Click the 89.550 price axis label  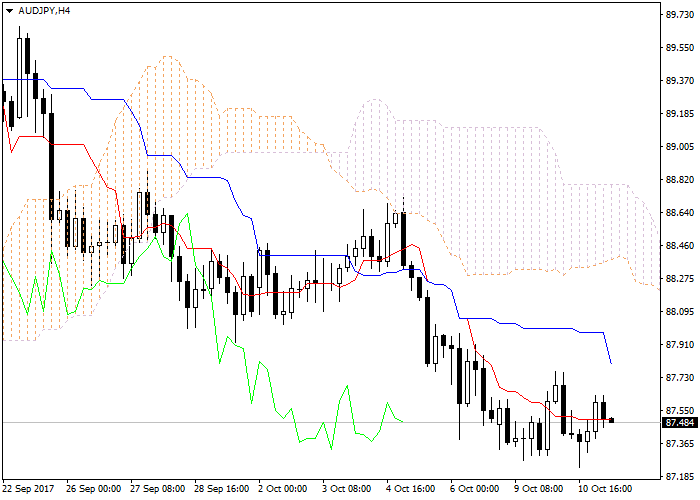click(679, 48)
